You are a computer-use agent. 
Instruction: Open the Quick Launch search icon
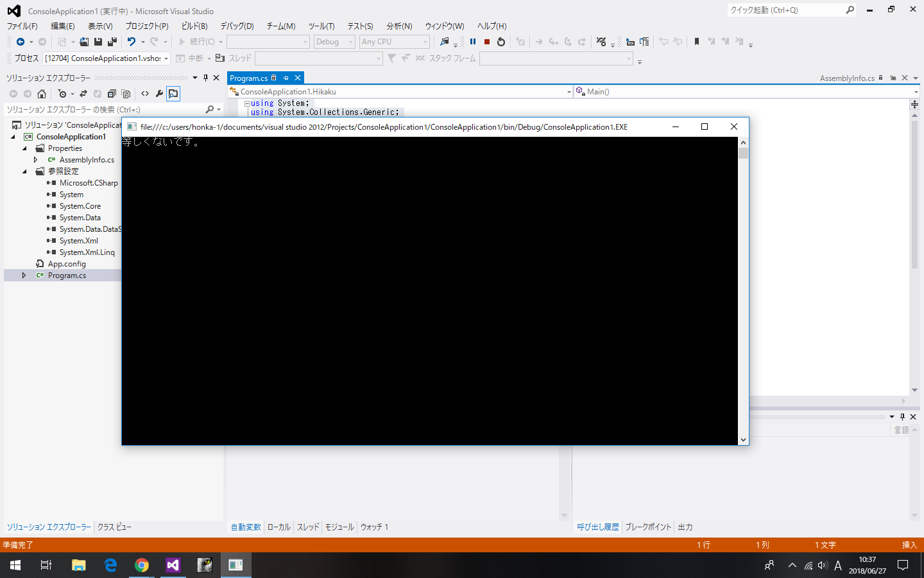[850, 10]
